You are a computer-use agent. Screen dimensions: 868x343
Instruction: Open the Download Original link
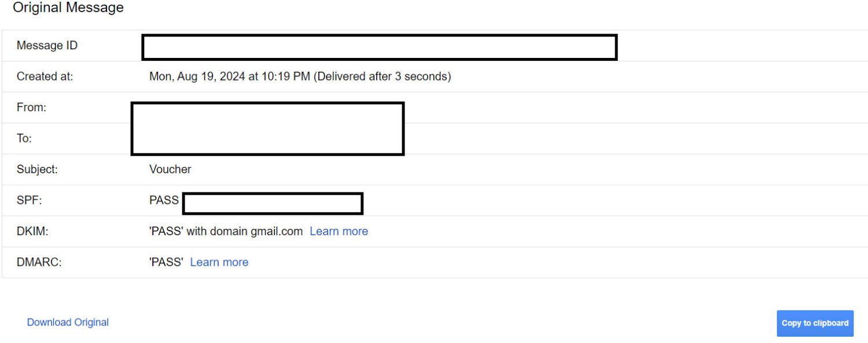point(67,322)
